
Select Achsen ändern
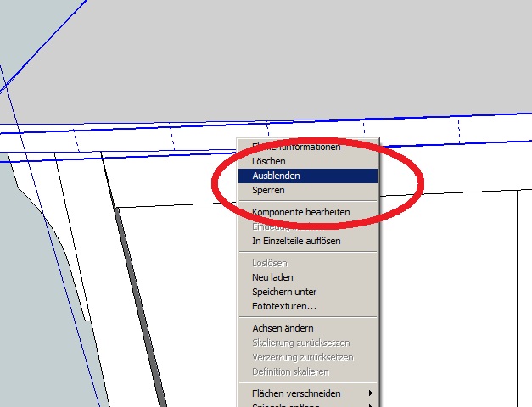(x=308, y=328)
